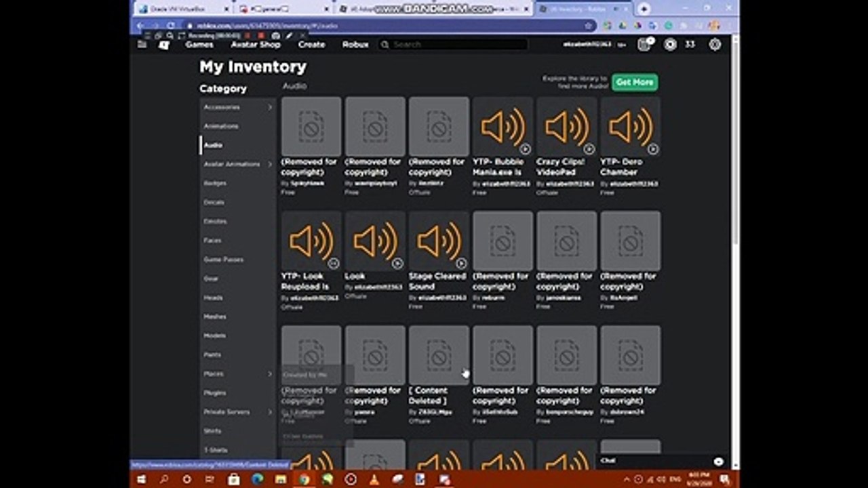Open the Roblox notifications icon
This screenshot has height=488, width=868.
coord(644,45)
